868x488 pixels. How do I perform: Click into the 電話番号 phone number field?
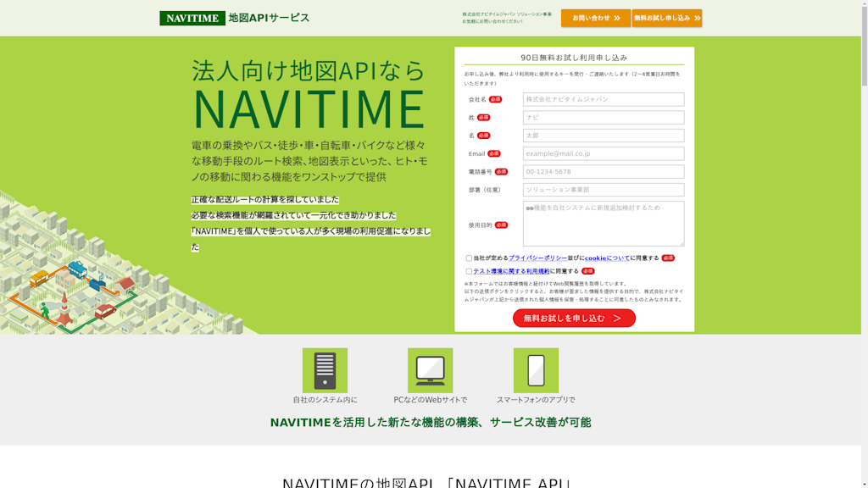[603, 172]
